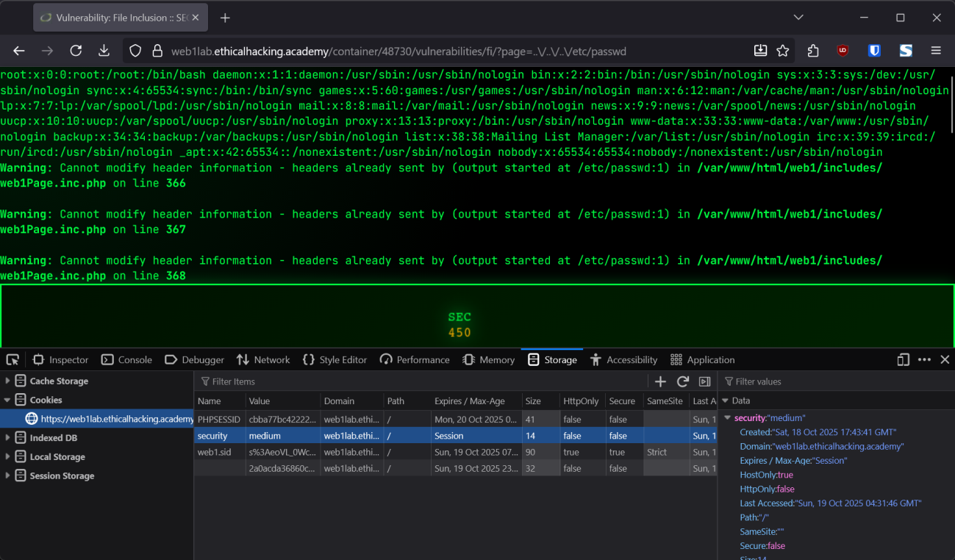Image resolution: width=955 pixels, height=560 pixels.
Task: Open Firefox application hamburger menu
Action: pos(936,51)
